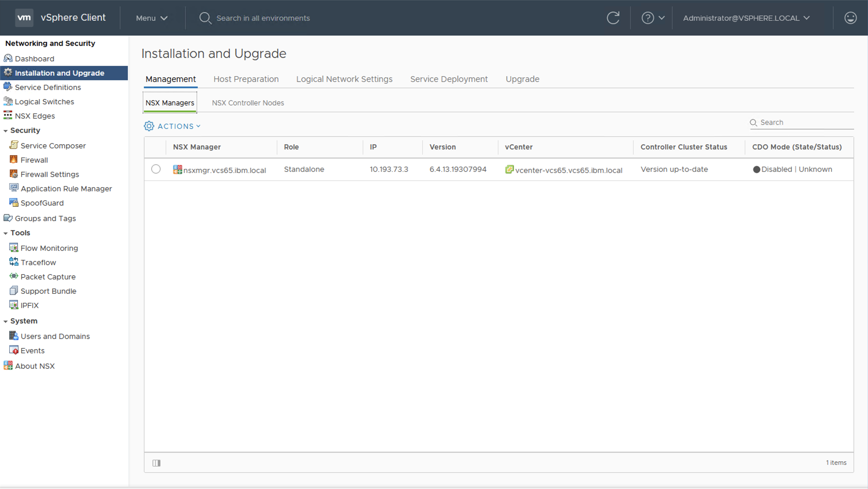Open the Actions dropdown
The height and width of the screenshot is (489, 868).
[x=172, y=126]
